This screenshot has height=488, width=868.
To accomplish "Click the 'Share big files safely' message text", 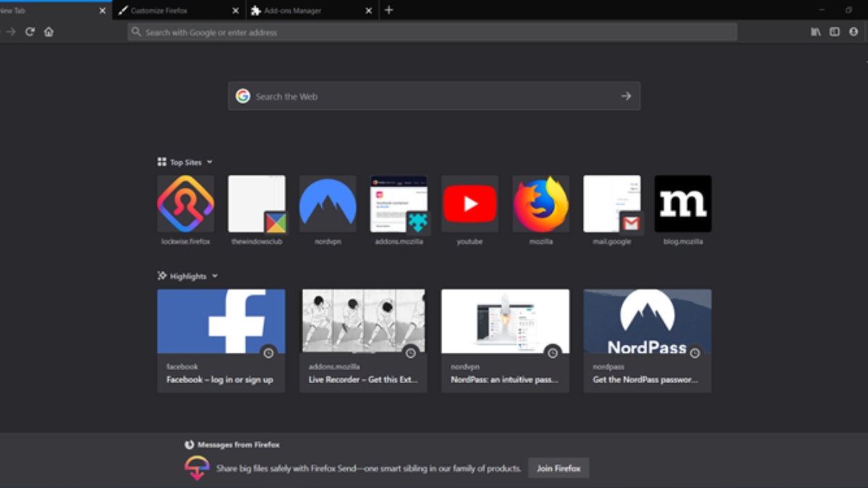I will 369,468.
